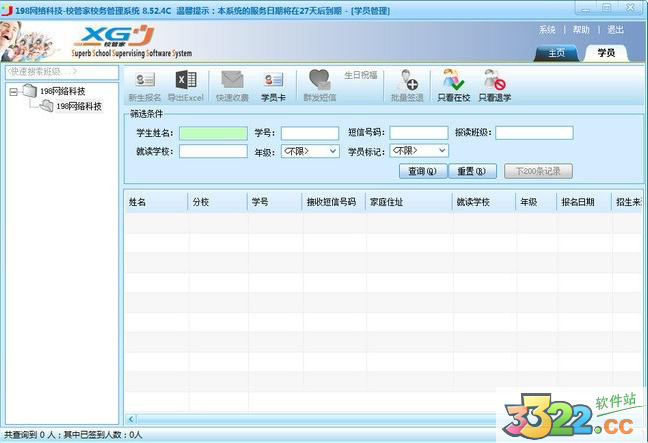Screen dimensions: 648x443
Task: Click the 导出Excel icon
Action: [185, 81]
